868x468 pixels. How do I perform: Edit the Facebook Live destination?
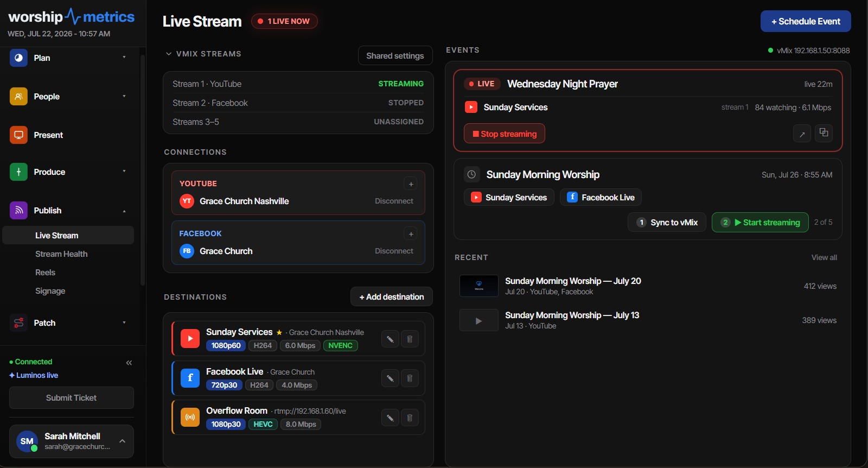point(390,378)
